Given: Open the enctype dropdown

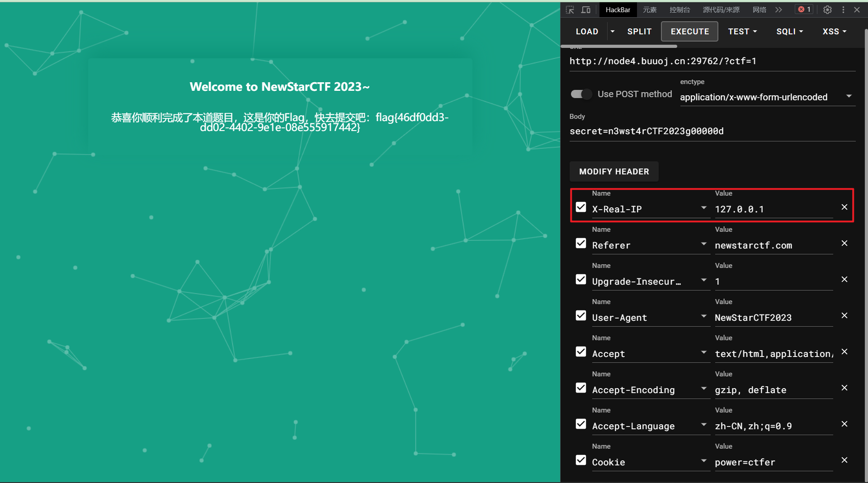Looking at the screenshot, I should pyautogui.click(x=849, y=96).
